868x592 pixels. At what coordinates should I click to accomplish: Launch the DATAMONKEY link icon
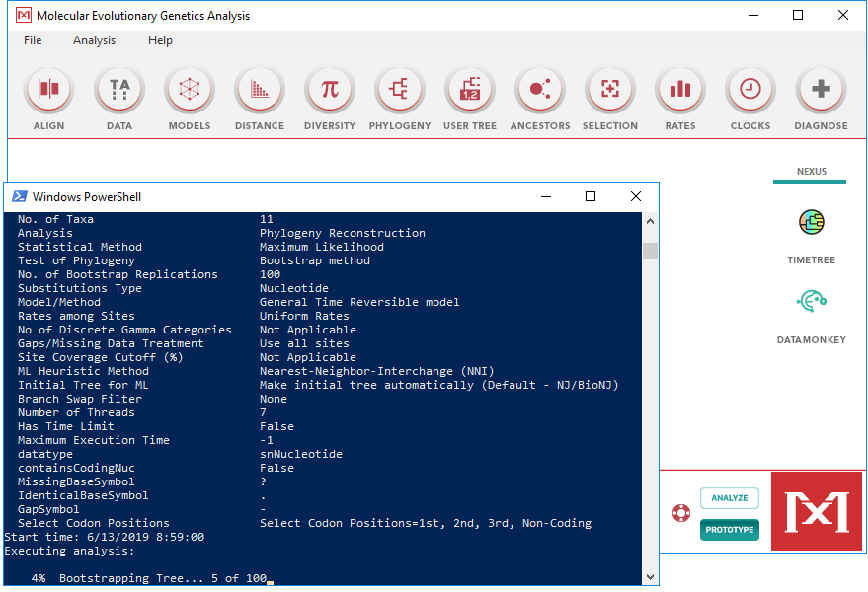point(812,302)
